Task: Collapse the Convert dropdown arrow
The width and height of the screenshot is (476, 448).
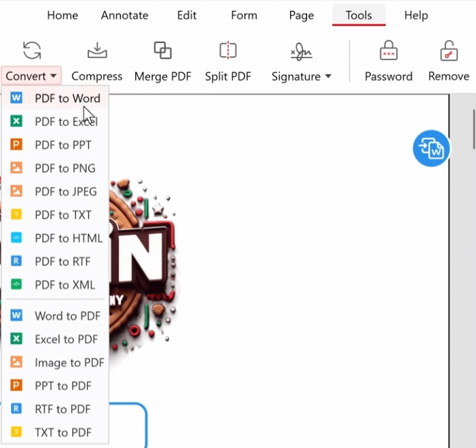Action: [x=53, y=76]
